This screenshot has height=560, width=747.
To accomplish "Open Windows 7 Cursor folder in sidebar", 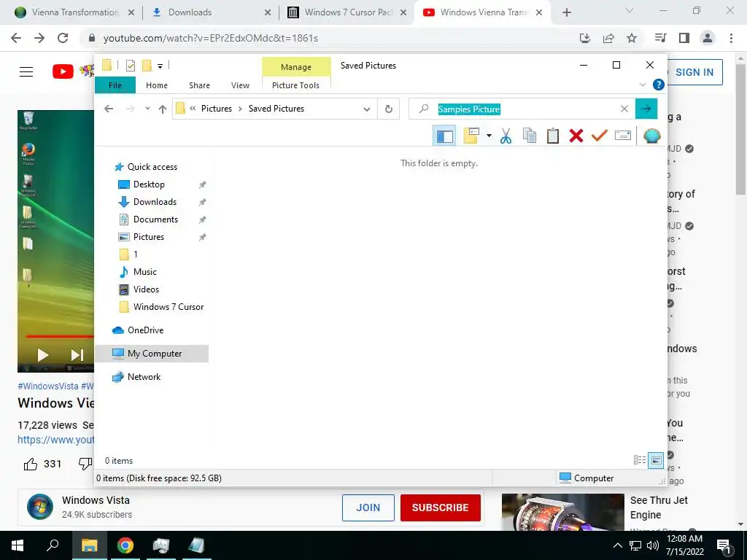I will [x=169, y=307].
